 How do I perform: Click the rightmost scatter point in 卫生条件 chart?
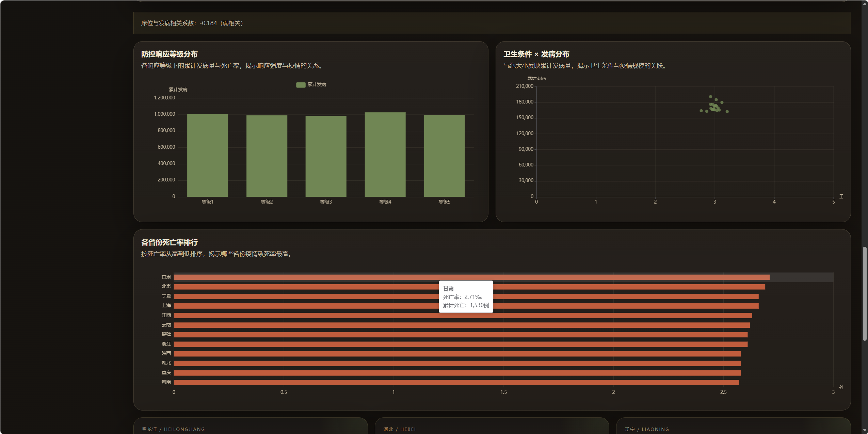(727, 112)
